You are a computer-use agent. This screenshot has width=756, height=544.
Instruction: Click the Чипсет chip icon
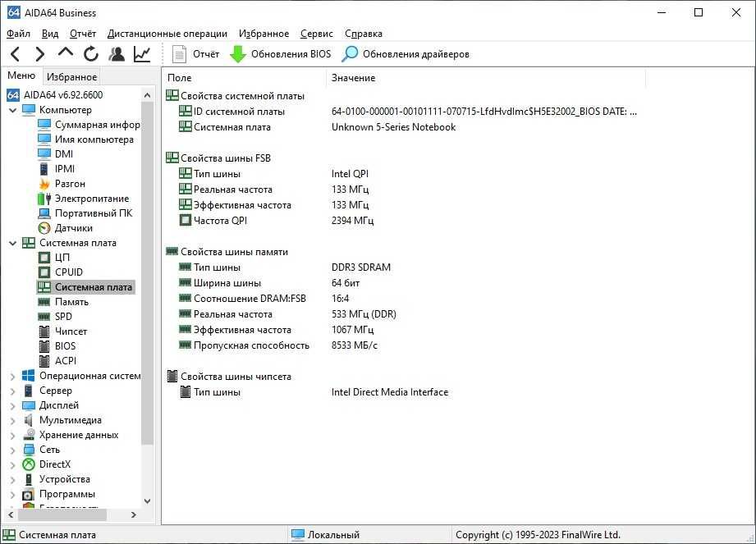(x=44, y=331)
